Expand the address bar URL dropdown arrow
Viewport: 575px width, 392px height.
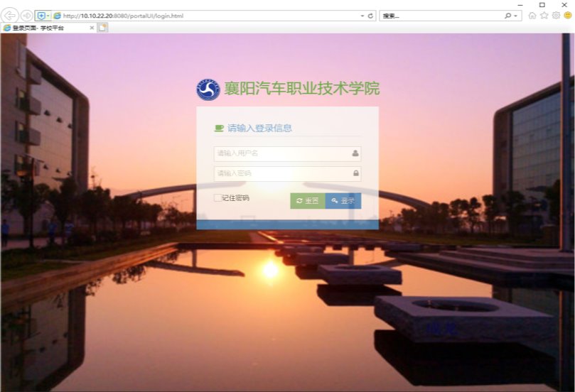click(362, 15)
